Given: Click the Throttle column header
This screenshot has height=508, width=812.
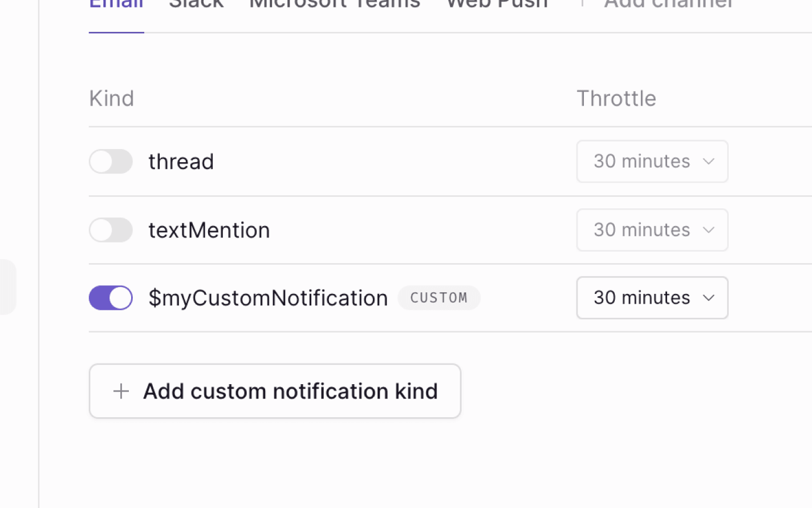Looking at the screenshot, I should click(x=616, y=98).
